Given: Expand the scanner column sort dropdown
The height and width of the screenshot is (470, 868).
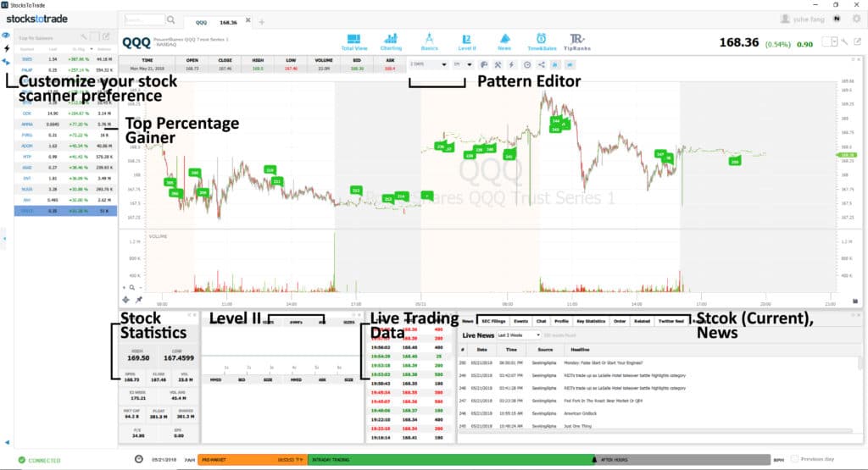Looking at the screenshot, I should [92, 49].
